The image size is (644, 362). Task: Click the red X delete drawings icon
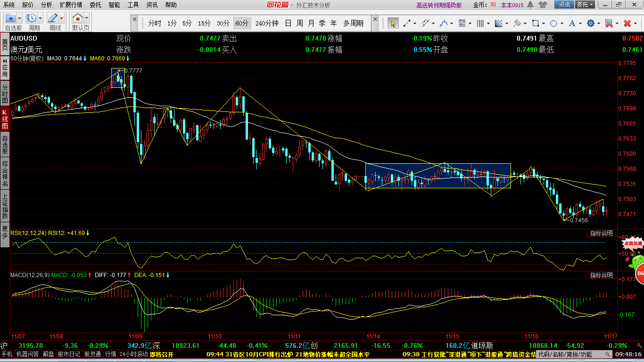click(x=627, y=23)
